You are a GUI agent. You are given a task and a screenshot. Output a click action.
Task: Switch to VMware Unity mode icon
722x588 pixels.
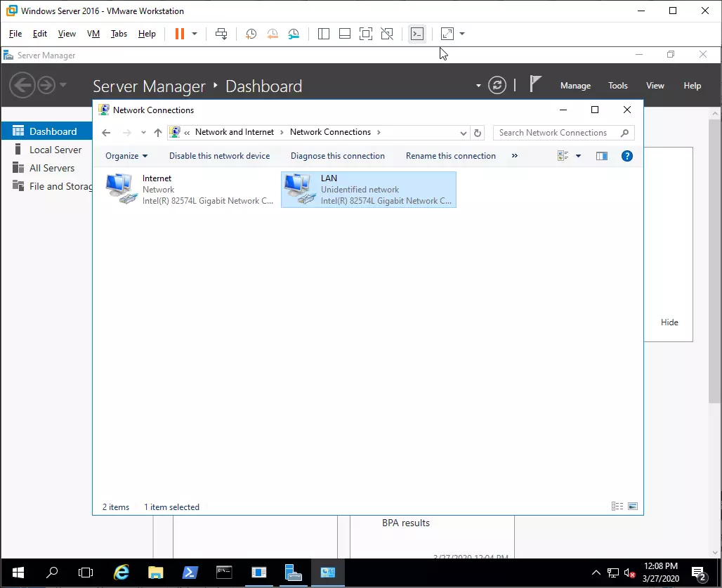pos(387,34)
